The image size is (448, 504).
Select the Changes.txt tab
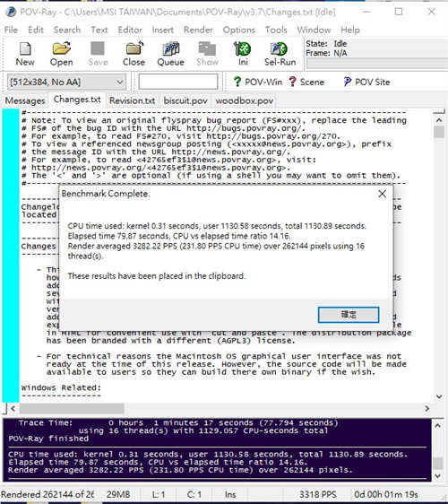click(x=77, y=100)
